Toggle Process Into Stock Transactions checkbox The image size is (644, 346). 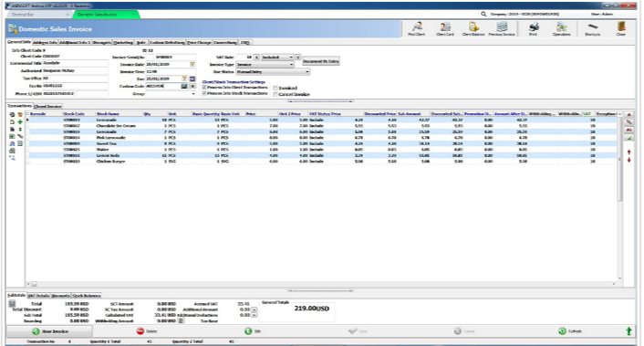(204, 93)
